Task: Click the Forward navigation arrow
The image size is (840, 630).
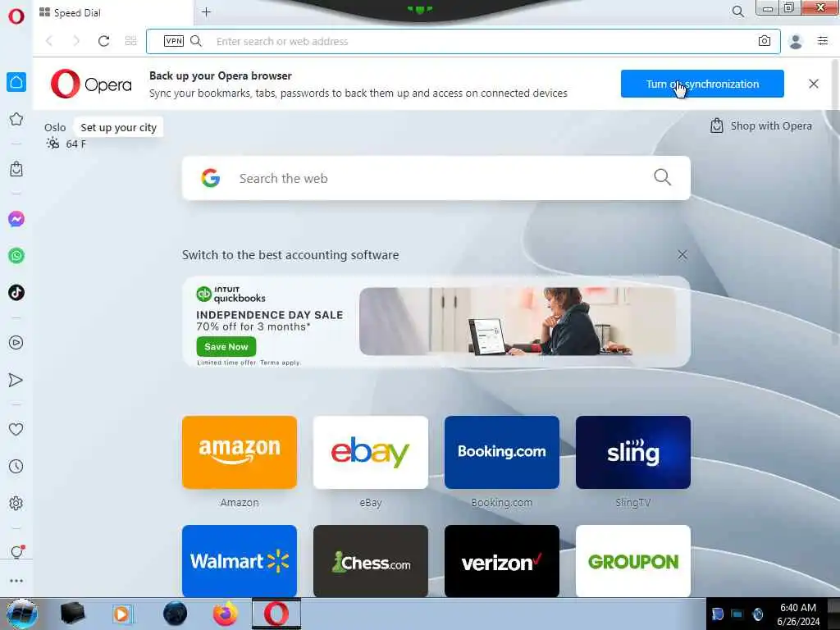Action: point(76,41)
